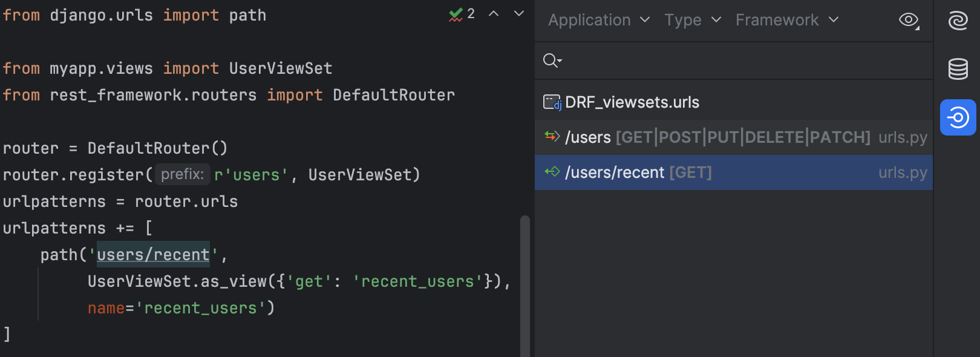Go to previous highlighted error arrow
Screen dimensions: 980x357
point(494,14)
